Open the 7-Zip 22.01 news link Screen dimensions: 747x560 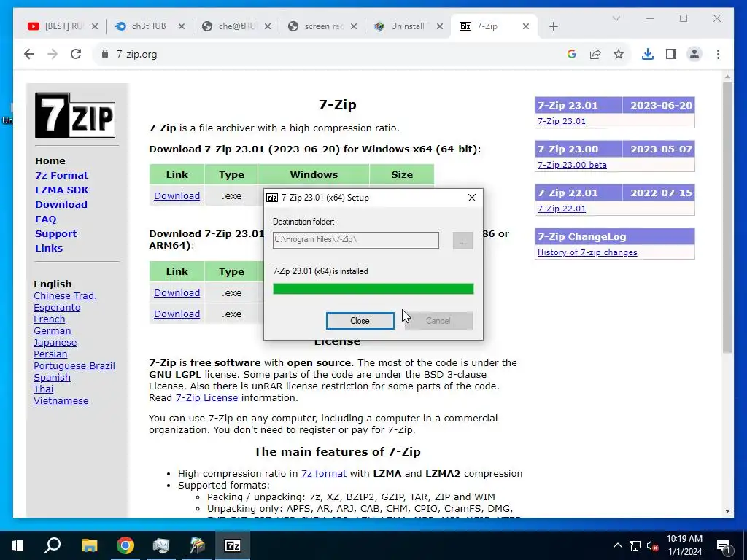coord(562,209)
